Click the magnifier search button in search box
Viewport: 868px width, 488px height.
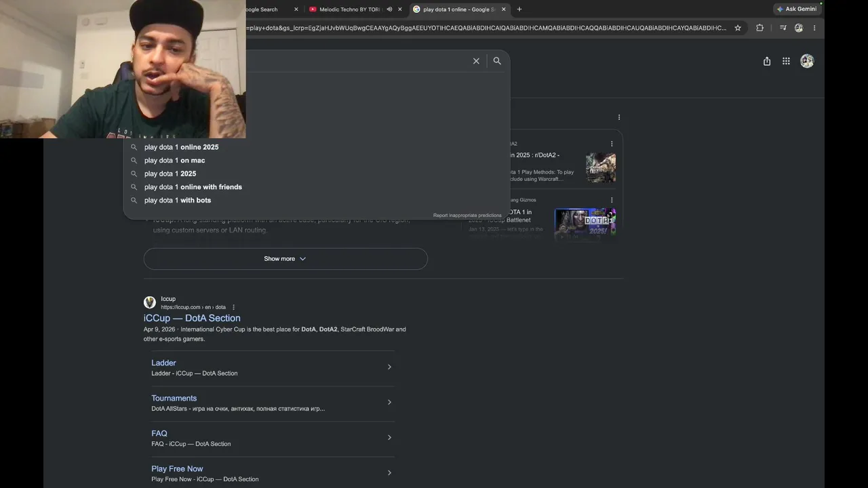[497, 61]
